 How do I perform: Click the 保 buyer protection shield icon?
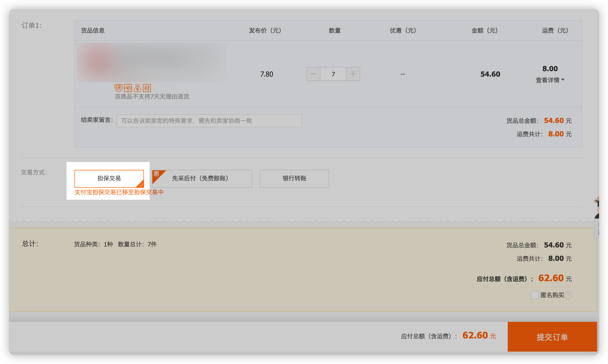click(x=118, y=88)
